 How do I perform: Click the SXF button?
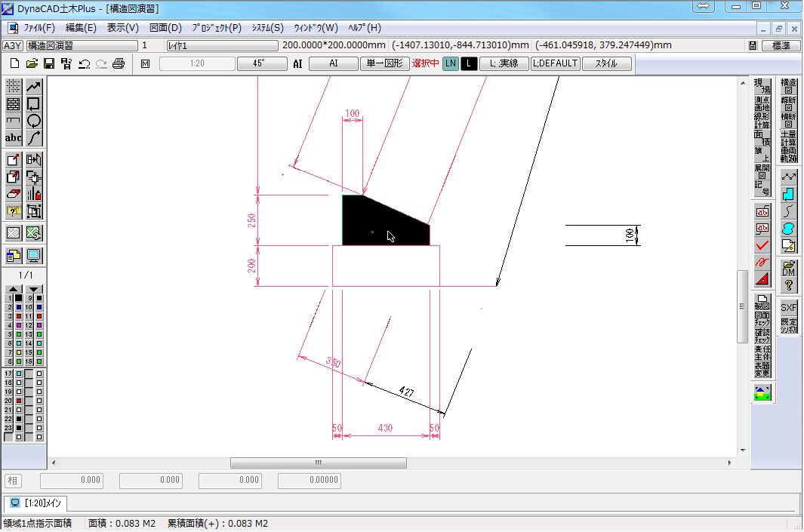(789, 308)
